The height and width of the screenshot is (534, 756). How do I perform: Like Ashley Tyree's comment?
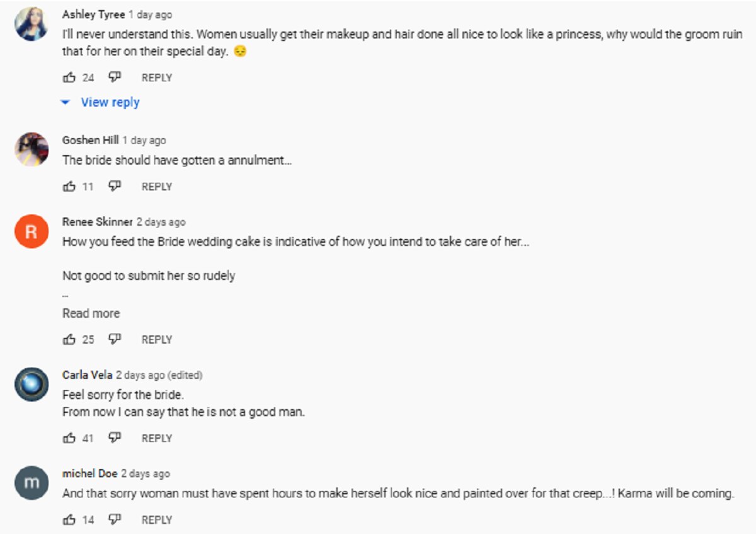point(69,78)
